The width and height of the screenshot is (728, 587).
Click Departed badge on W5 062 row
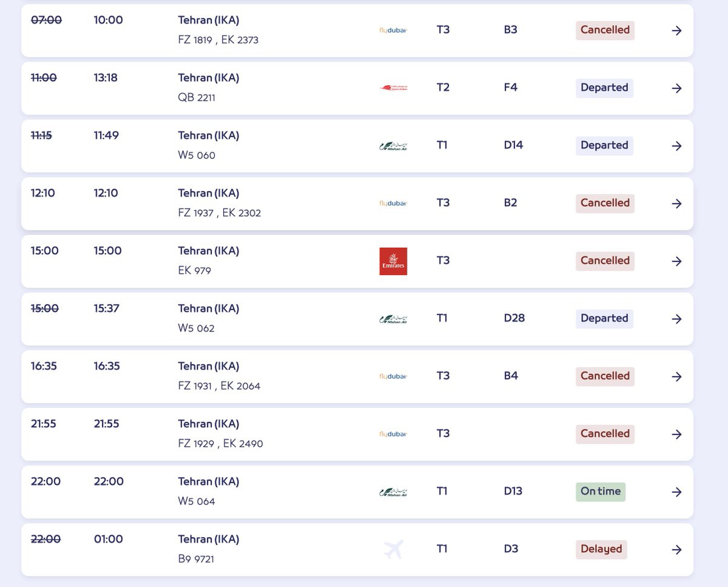tap(604, 319)
